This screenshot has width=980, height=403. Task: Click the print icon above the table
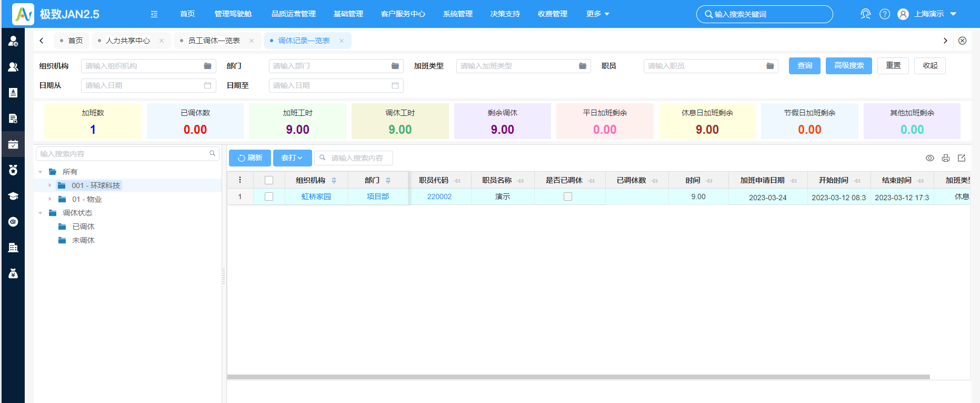[x=946, y=158]
